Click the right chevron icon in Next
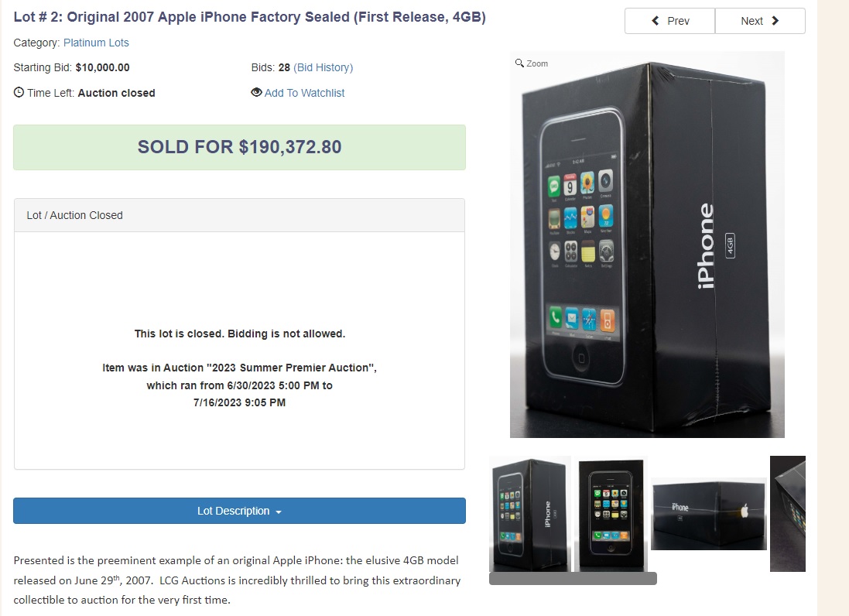 [775, 21]
